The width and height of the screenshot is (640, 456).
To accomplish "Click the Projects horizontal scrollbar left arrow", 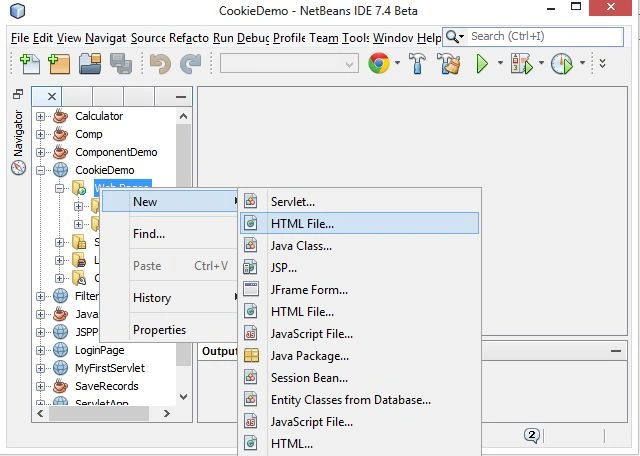I will click(x=40, y=414).
